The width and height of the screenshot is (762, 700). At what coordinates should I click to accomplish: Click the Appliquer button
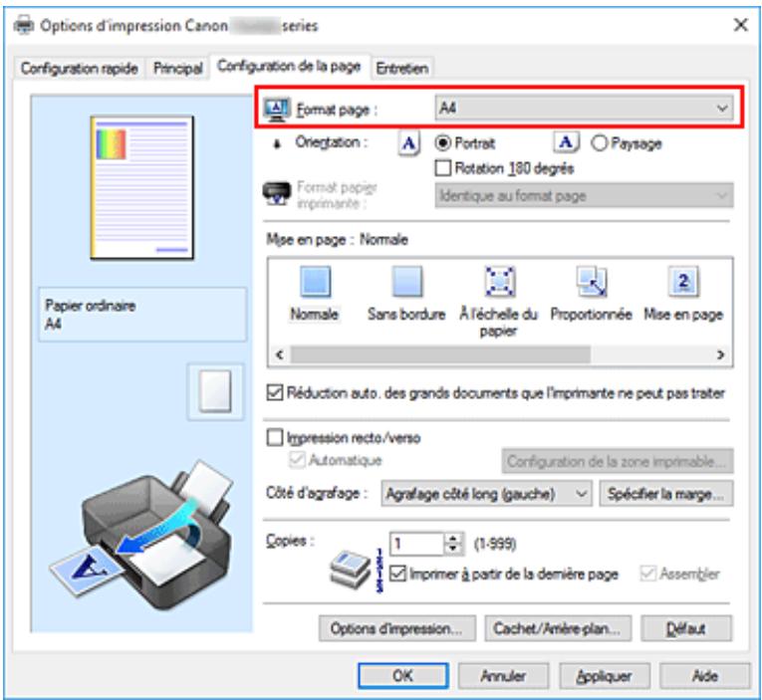(605, 676)
